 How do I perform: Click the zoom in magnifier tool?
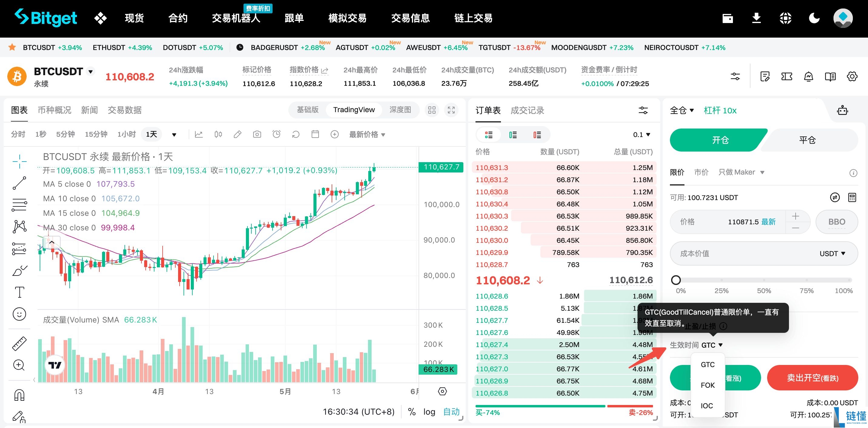(19, 365)
